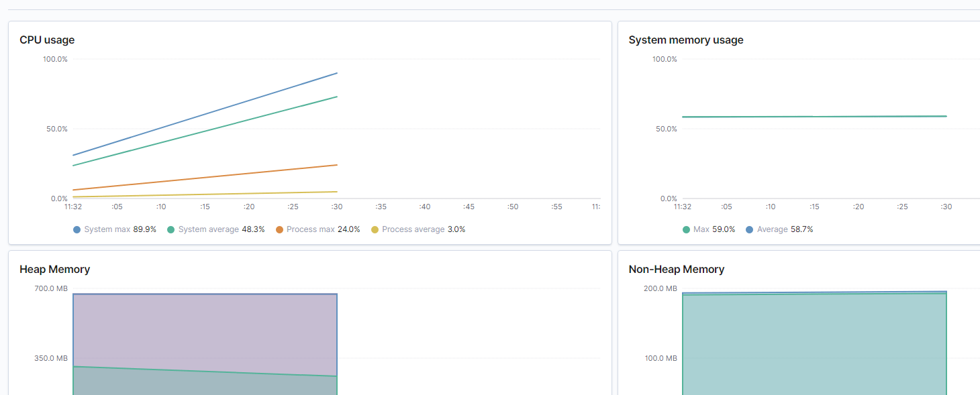Click the orange Process max legend dot
980x395 pixels.
pyautogui.click(x=280, y=229)
